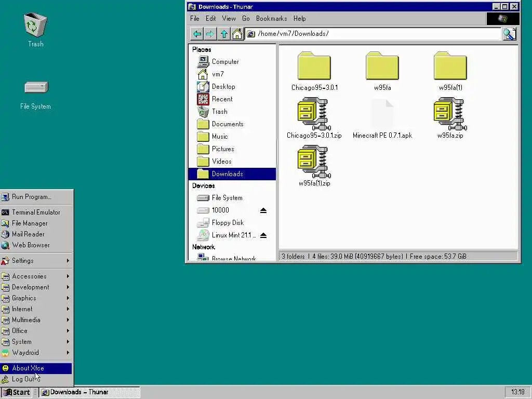Click the Start button on the taskbar
The image size is (532, 399).
16,392
